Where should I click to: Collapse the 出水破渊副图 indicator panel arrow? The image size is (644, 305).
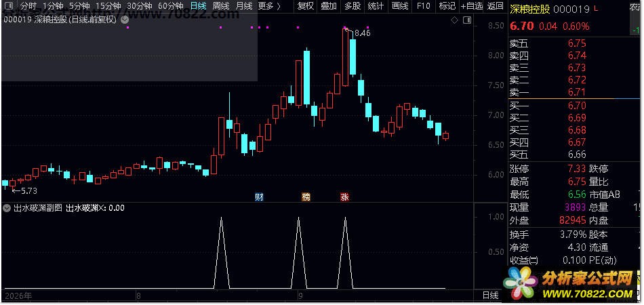tap(6, 208)
